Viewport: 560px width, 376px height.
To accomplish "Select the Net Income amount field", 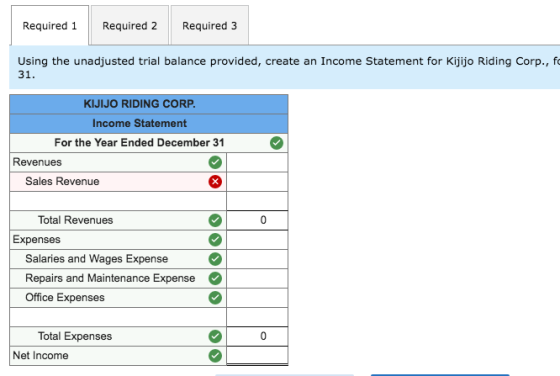I will 257,356.
